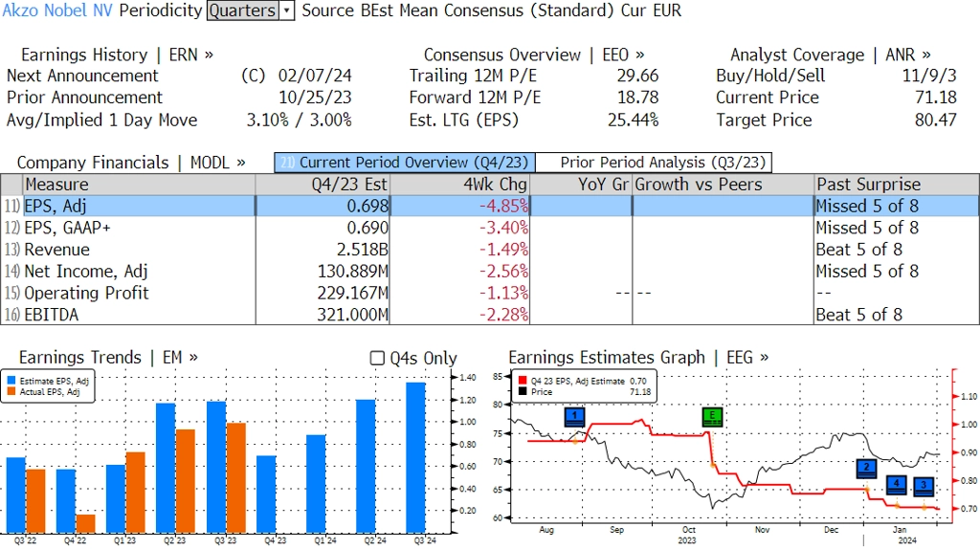Click the EPS Adj estimate value 0.698

pyautogui.click(x=367, y=206)
